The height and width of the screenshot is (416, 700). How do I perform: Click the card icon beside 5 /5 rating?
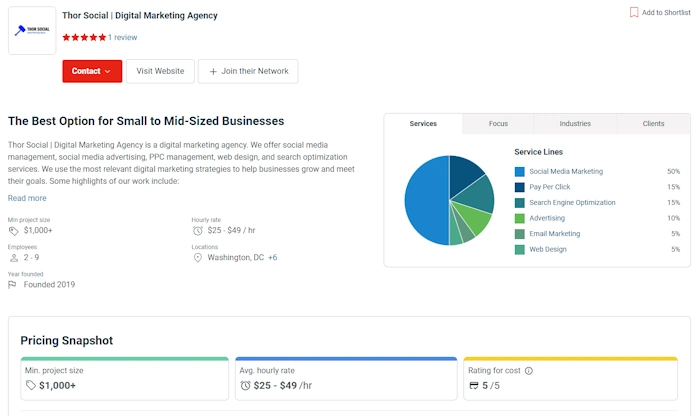click(x=474, y=386)
